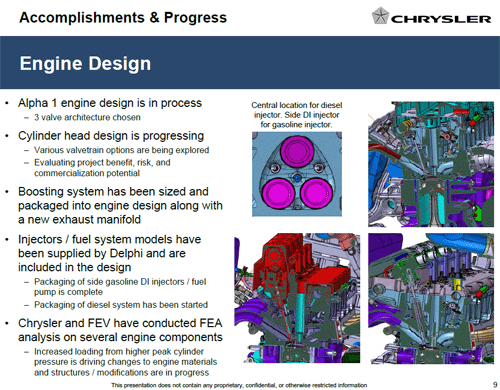Click the CHRYSLER wordmark text
Viewport: 500px width, 390px height.
441,19
